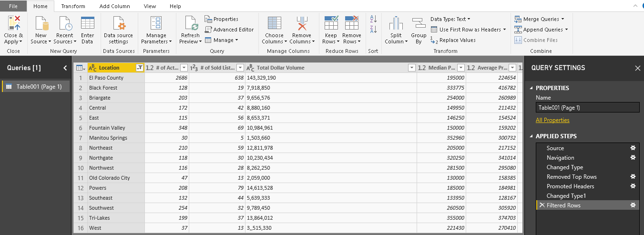Select the Table001 (Page 1) query
This screenshot has height=235, width=644.
coord(36,86)
